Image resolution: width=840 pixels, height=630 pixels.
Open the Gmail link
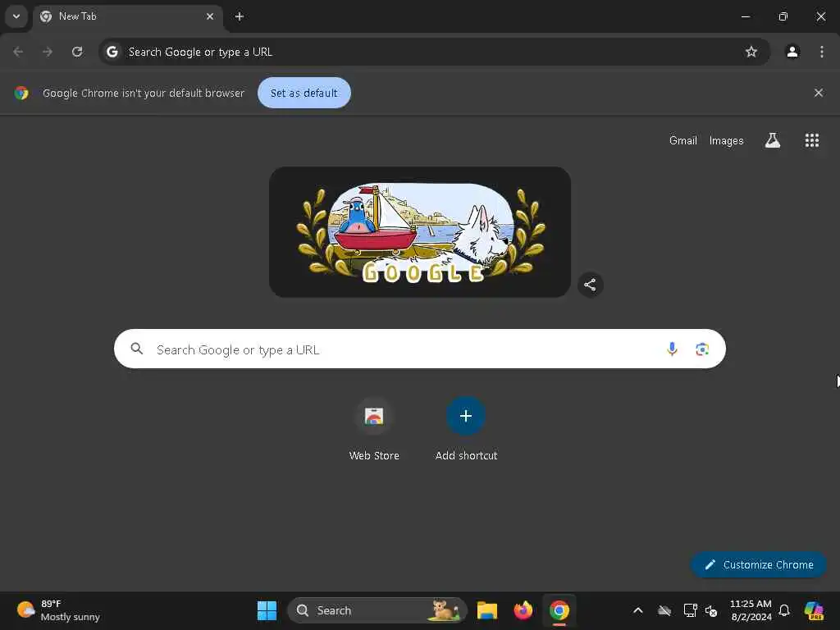click(x=683, y=140)
